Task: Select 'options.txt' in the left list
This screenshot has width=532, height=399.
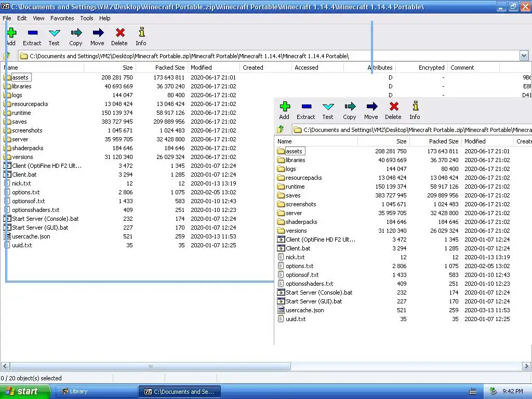Action: [x=26, y=192]
